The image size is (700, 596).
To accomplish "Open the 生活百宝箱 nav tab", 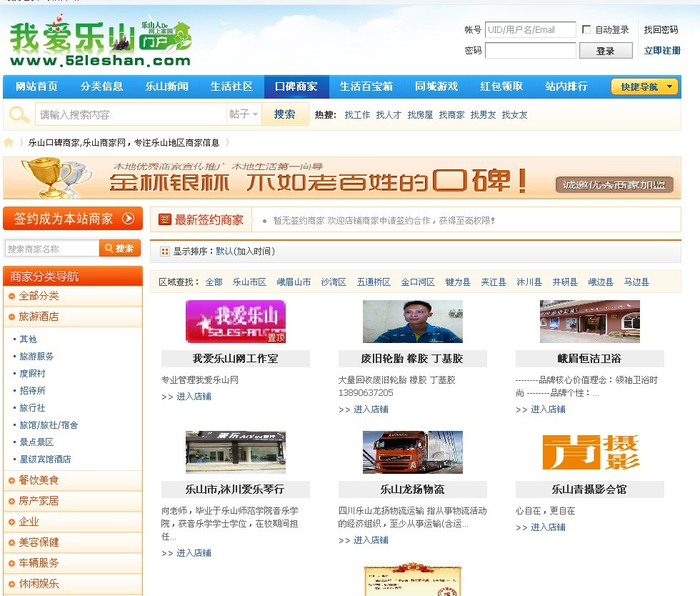I will tap(366, 86).
